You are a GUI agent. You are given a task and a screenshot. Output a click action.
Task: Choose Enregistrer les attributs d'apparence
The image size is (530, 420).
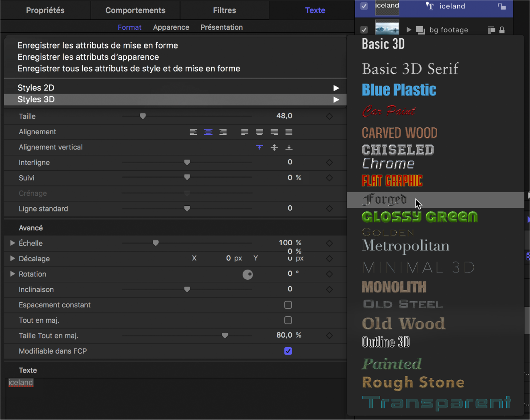pos(88,57)
